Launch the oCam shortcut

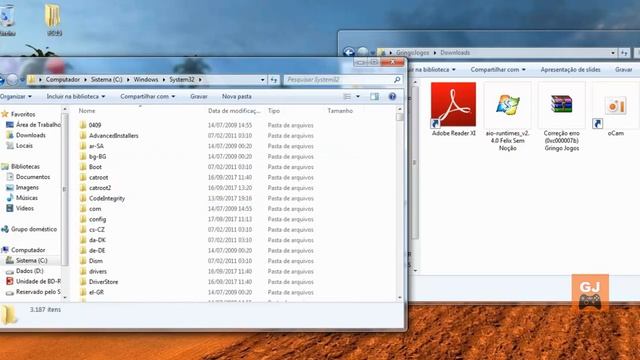(615, 109)
